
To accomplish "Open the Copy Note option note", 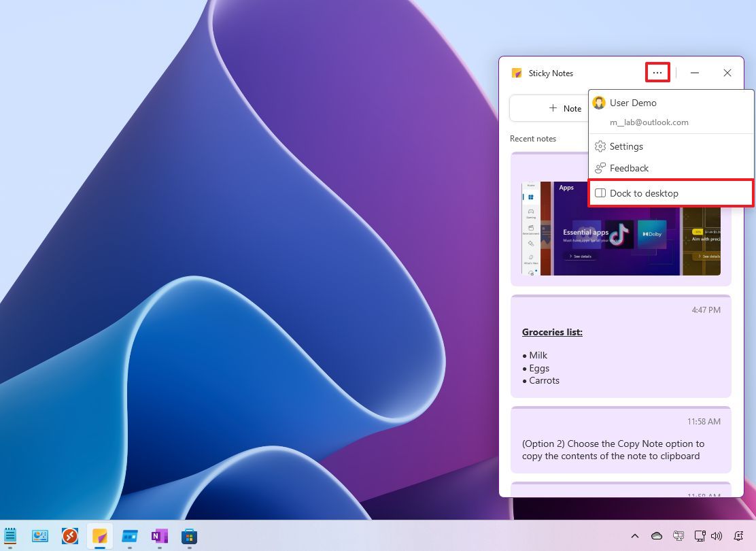I will (621, 439).
